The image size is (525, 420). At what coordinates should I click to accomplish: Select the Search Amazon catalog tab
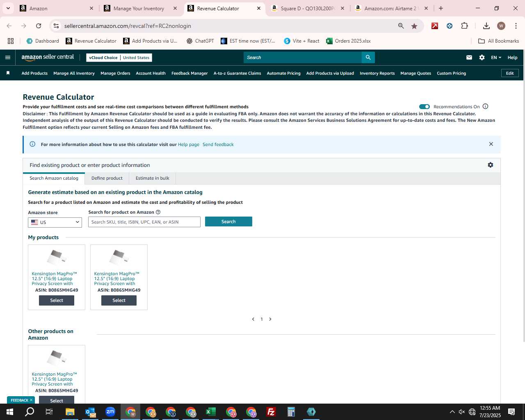54,178
